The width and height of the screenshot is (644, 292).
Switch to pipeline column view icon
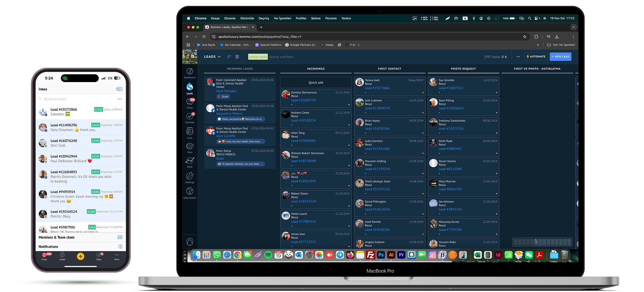(x=229, y=57)
